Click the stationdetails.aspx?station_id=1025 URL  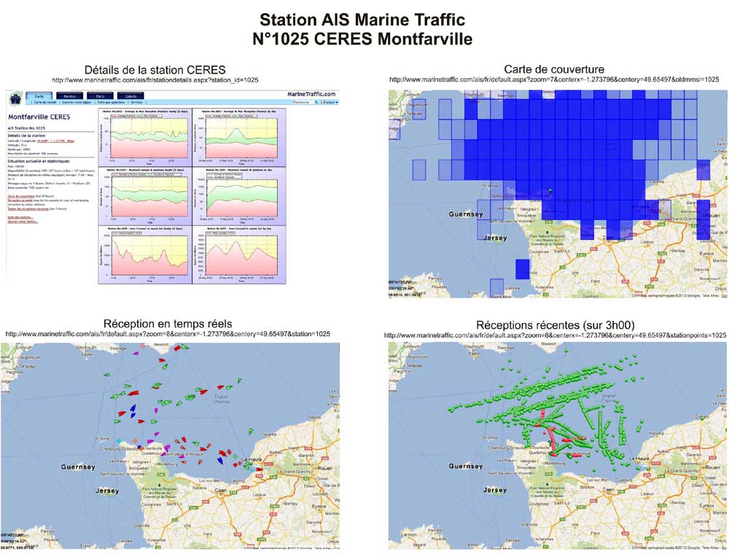point(155,80)
